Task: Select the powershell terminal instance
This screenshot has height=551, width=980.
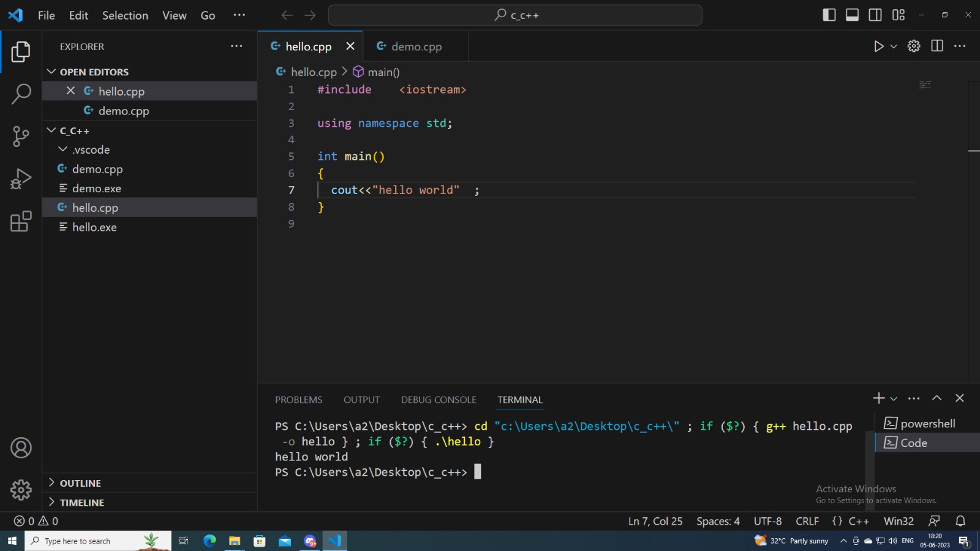Action: pyautogui.click(x=927, y=424)
